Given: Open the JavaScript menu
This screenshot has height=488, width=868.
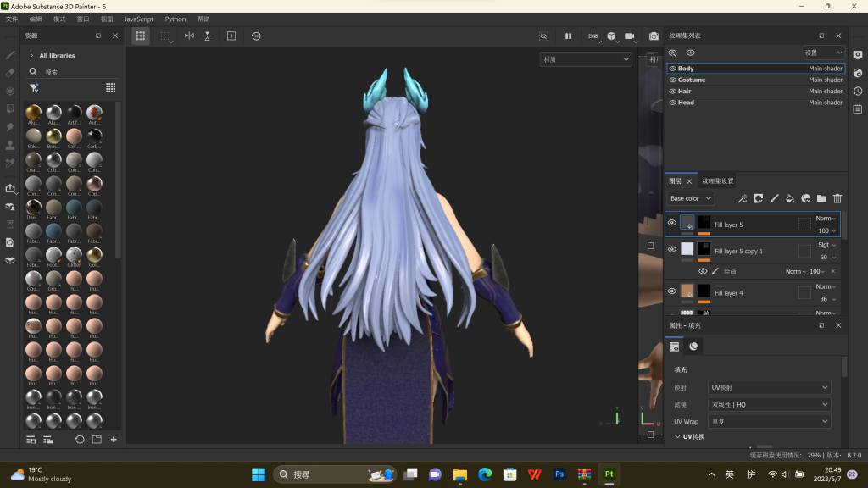Looking at the screenshot, I should click(138, 19).
